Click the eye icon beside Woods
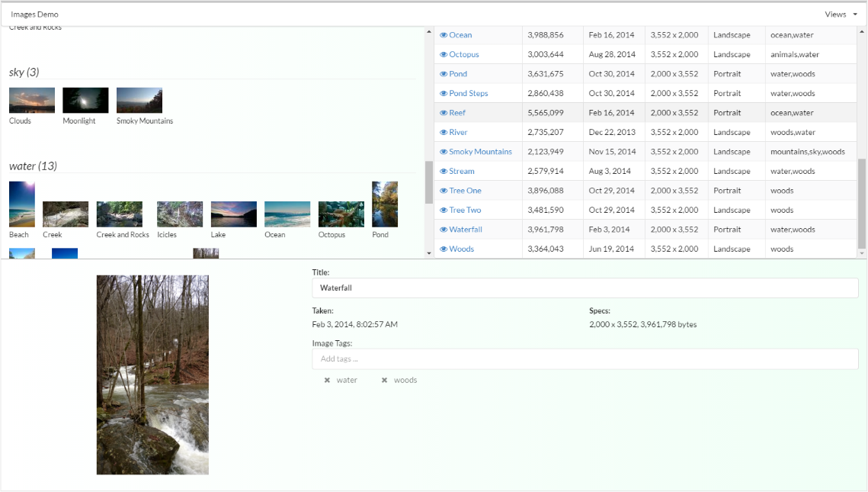Screen dimensions: 868x492 click(x=444, y=249)
